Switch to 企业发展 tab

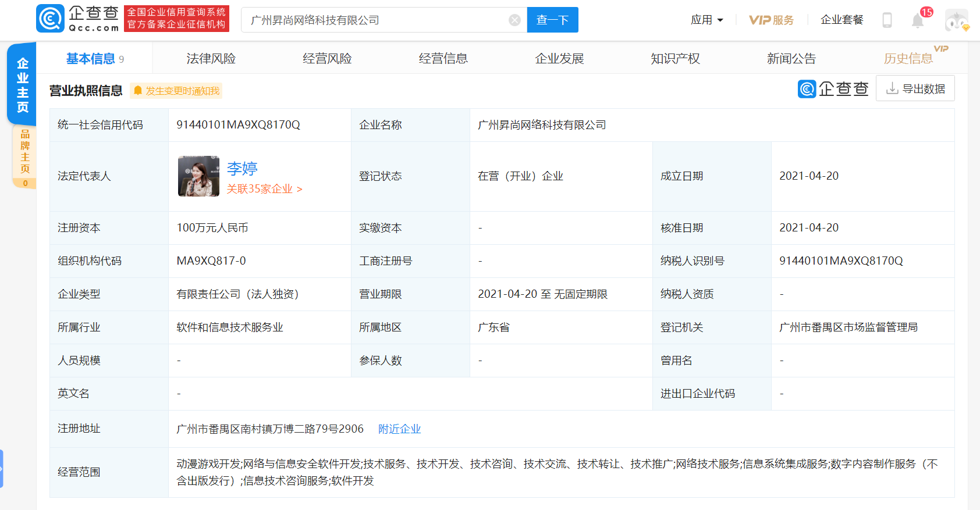point(559,58)
